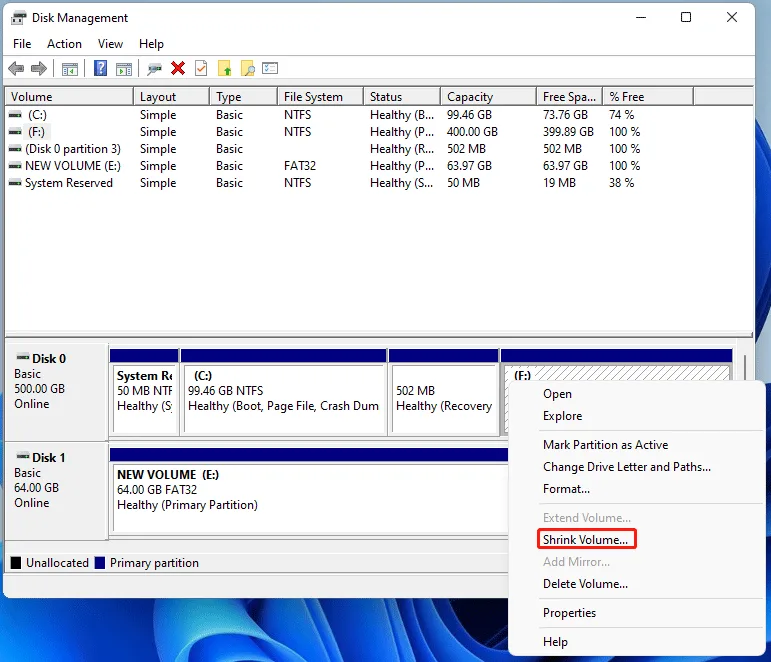This screenshot has height=662, width=771.
Task: Toggle the Show/Hide Console Tree icon
Action: tap(70, 69)
